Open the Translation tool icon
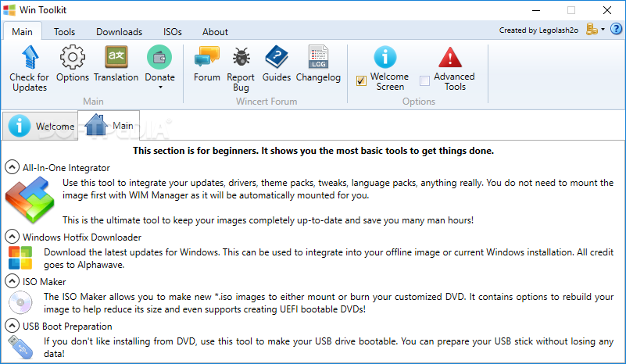The width and height of the screenshot is (626, 364). coord(116,57)
